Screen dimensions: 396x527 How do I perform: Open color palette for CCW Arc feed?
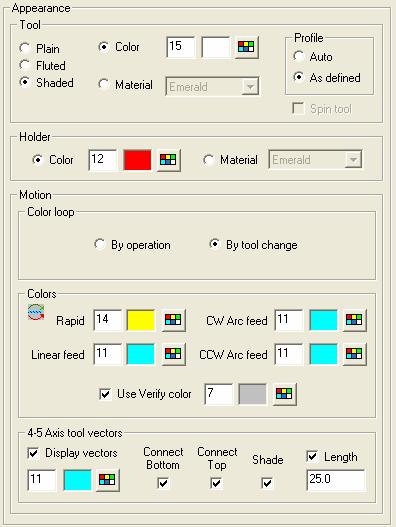(354, 354)
